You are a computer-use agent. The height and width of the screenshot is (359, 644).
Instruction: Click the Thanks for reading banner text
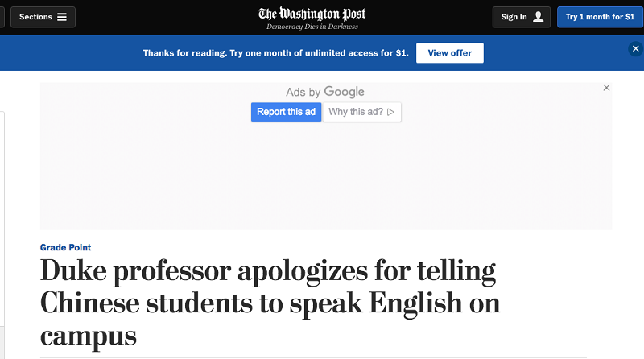275,52
